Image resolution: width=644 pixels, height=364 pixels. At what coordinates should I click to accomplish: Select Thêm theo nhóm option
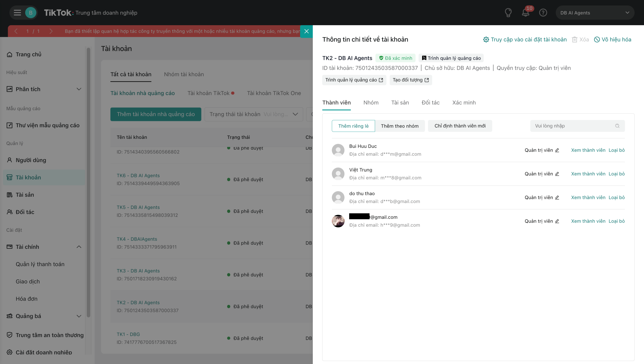click(x=399, y=126)
